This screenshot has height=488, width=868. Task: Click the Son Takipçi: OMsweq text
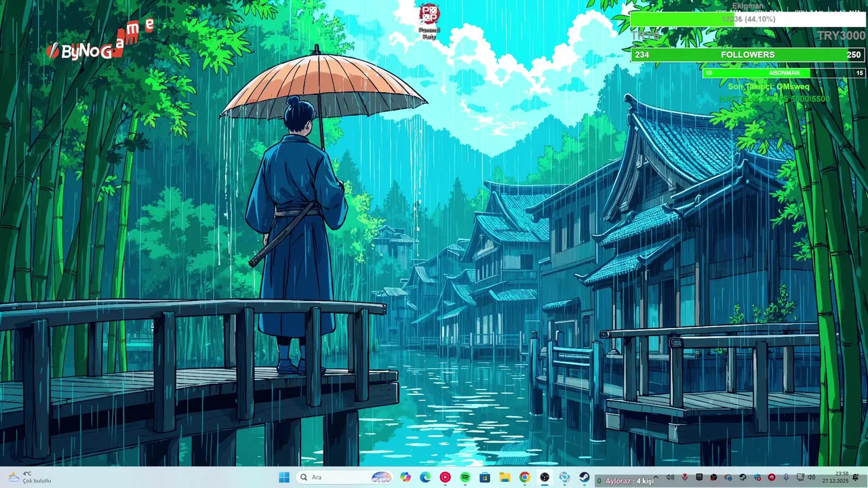768,87
